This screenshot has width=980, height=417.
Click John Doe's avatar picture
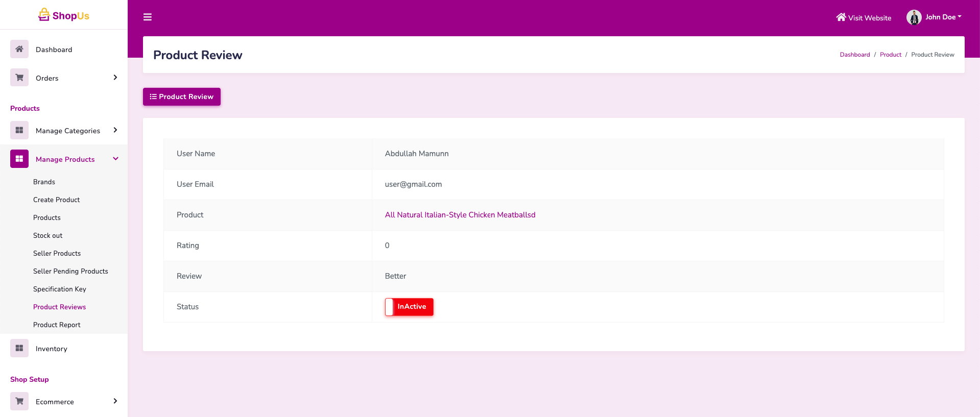pos(914,17)
